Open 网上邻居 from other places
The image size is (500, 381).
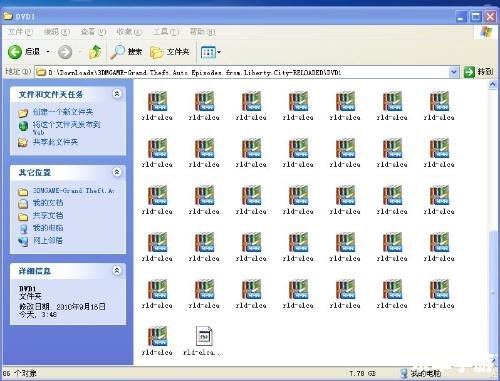(x=48, y=240)
